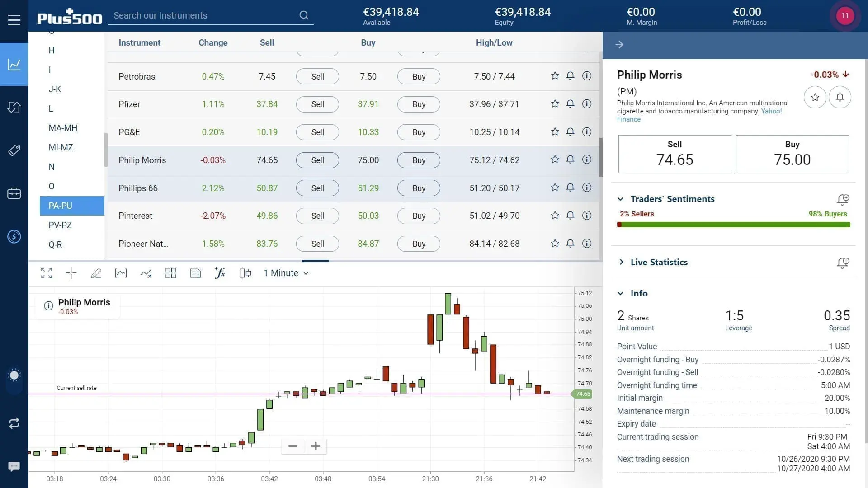868x488 pixels.
Task: Star the Philip Morris table row
Action: click(555, 160)
